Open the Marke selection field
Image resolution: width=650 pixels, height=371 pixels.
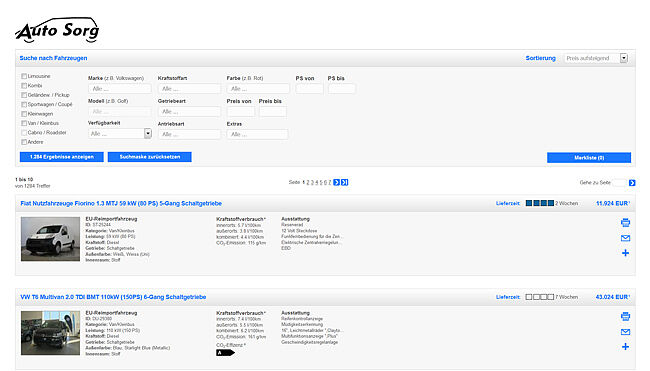(x=120, y=89)
